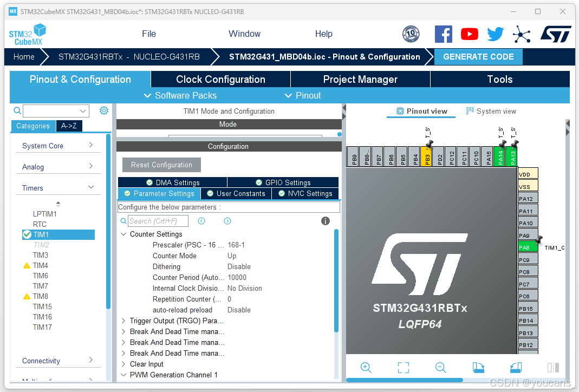Image resolution: width=579 pixels, height=392 pixels.
Task: Open the User Constants tab
Action: pos(236,193)
